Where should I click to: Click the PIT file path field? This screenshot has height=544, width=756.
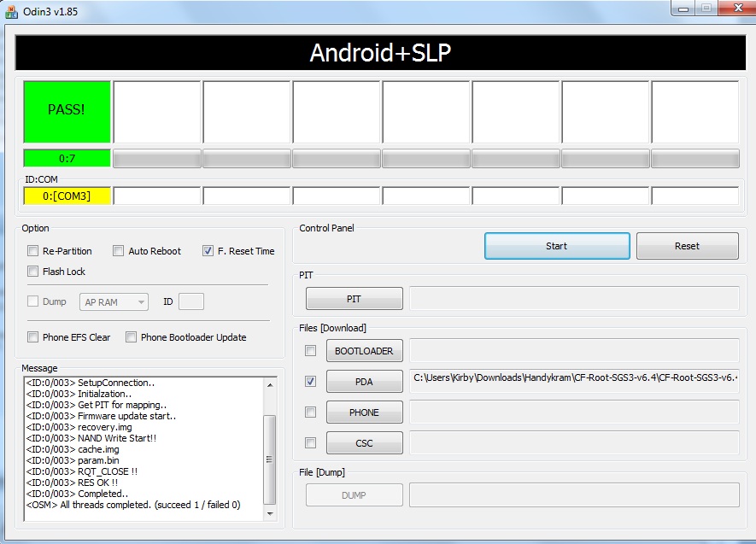tap(574, 298)
